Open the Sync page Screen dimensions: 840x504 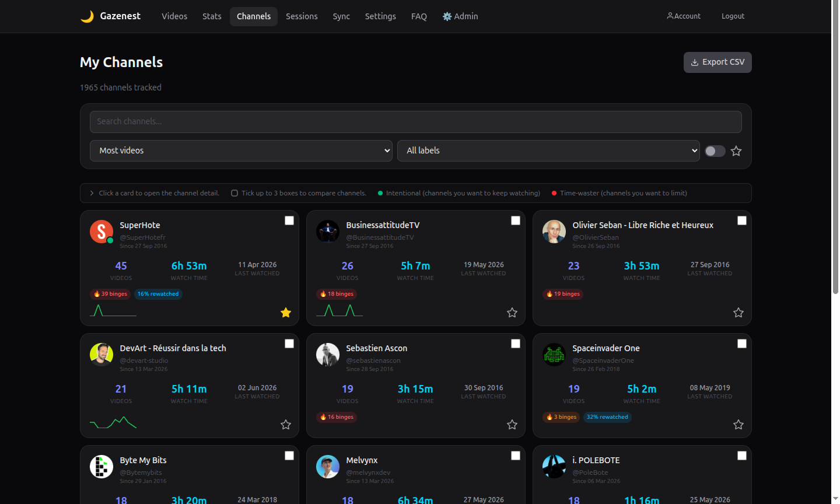pyautogui.click(x=341, y=16)
